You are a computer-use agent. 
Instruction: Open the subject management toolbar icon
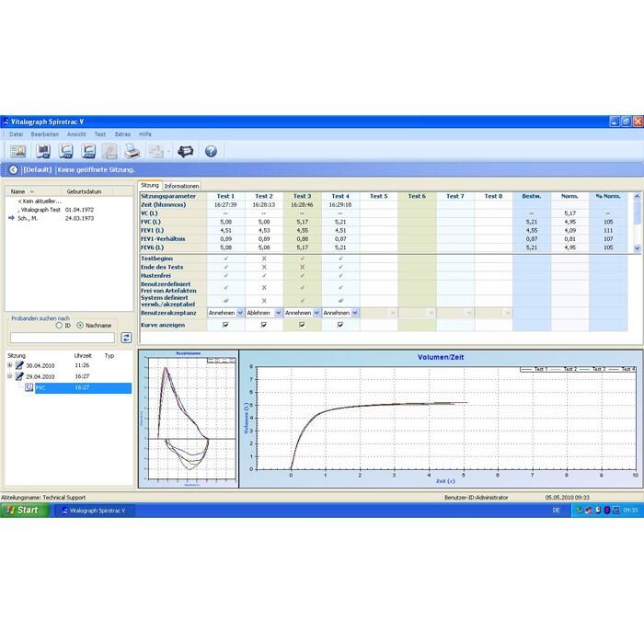click(x=18, y=151)
